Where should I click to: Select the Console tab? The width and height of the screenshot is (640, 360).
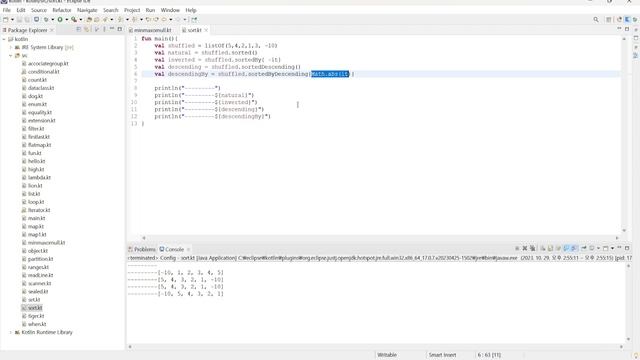pos(171,249)
